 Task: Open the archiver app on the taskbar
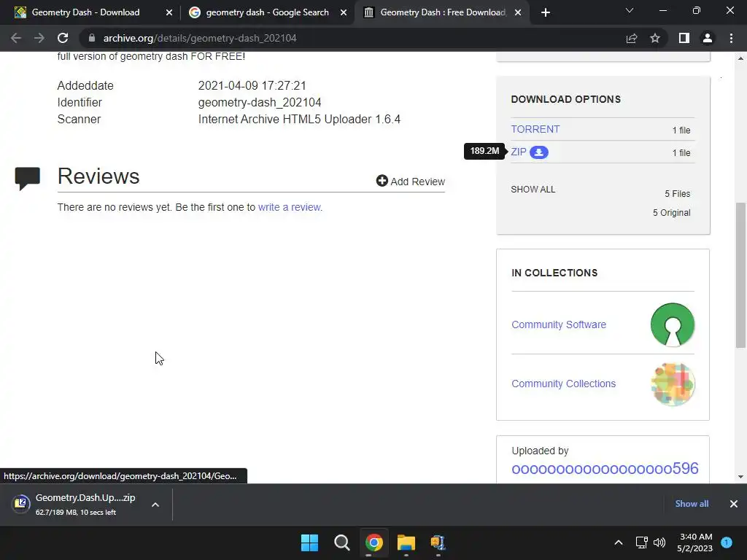tap(438, 542)
